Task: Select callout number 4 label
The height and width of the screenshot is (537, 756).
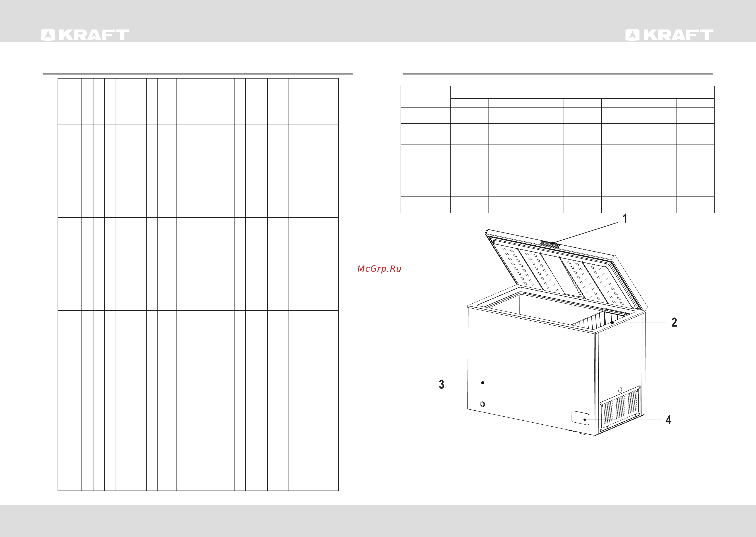Action: coord(669,420)
